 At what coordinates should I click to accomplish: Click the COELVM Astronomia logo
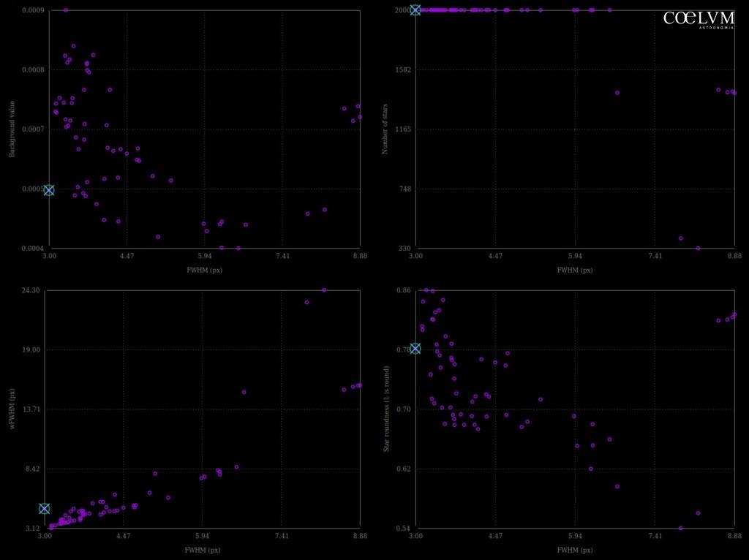tap(698, 20)
